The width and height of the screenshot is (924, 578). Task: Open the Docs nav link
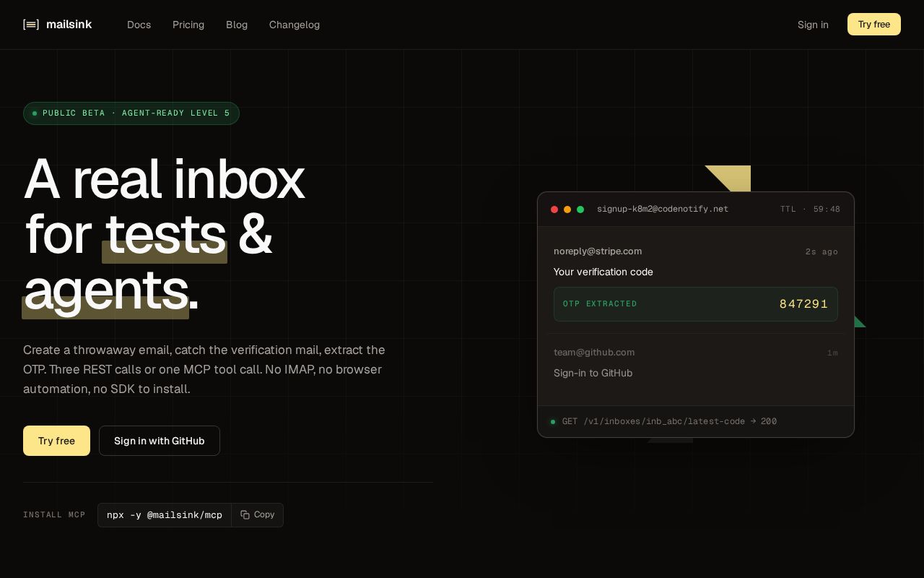pyautogui.click(x=139, y=25)
